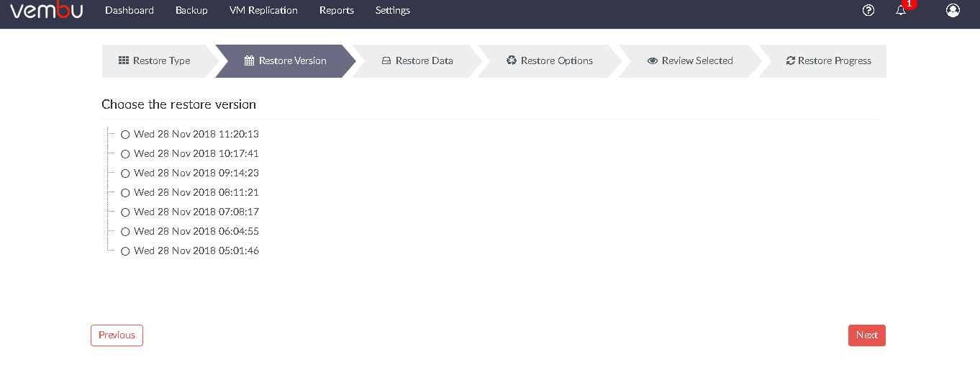Go to the Restore Version step
980x365 pixels.
pyautogui.click(x=286, y=60)
